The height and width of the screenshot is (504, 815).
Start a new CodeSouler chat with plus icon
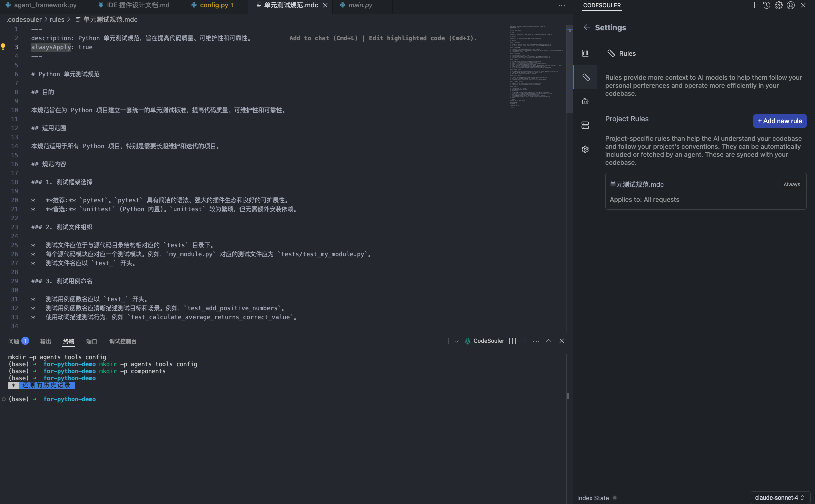pos(754,5)
